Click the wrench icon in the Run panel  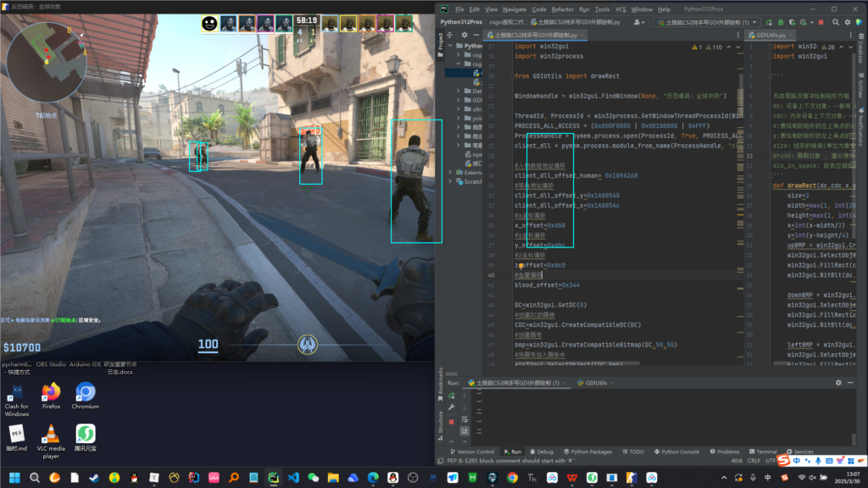point(451,408)
